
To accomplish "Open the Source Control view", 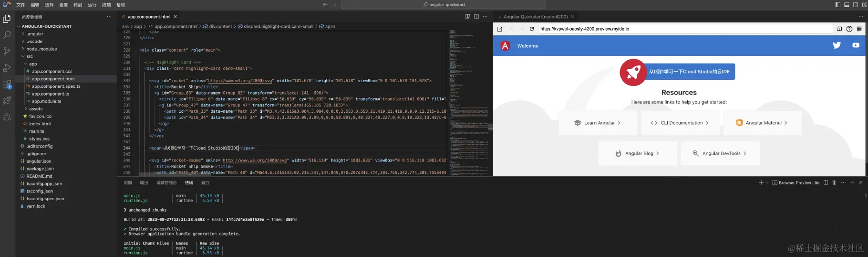I will coord(7,51).
